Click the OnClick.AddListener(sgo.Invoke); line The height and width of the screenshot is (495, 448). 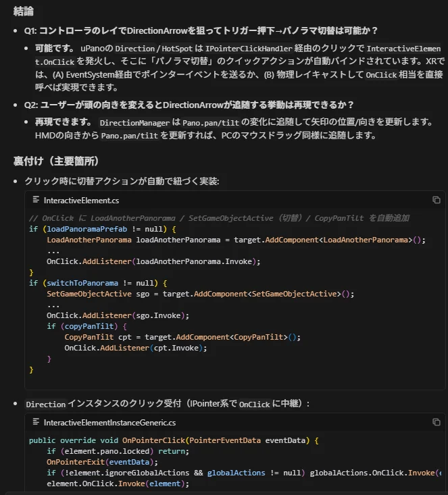118,315
